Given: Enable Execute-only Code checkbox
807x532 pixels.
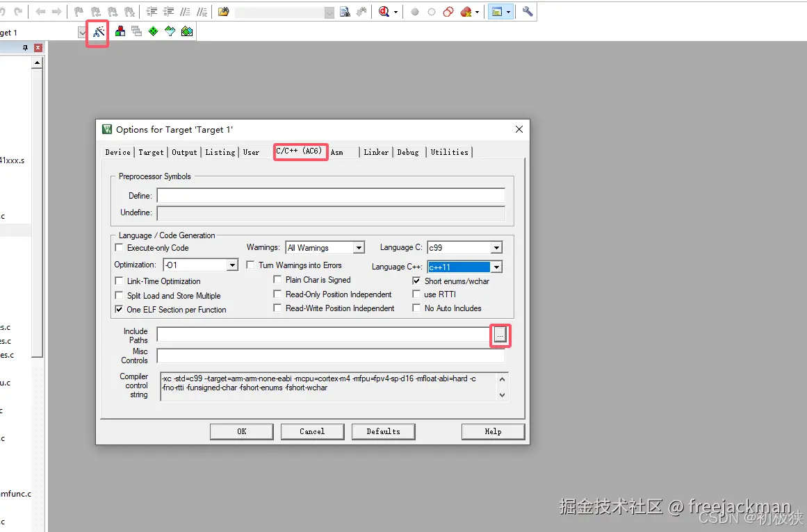Looking at the screenshot, I should (x=119, y=247).
